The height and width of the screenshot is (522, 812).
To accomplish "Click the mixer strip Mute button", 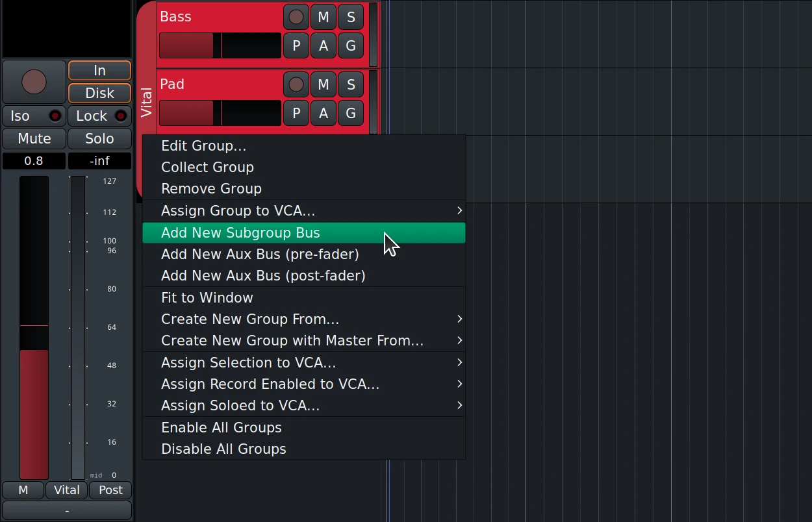I will 34,138.
